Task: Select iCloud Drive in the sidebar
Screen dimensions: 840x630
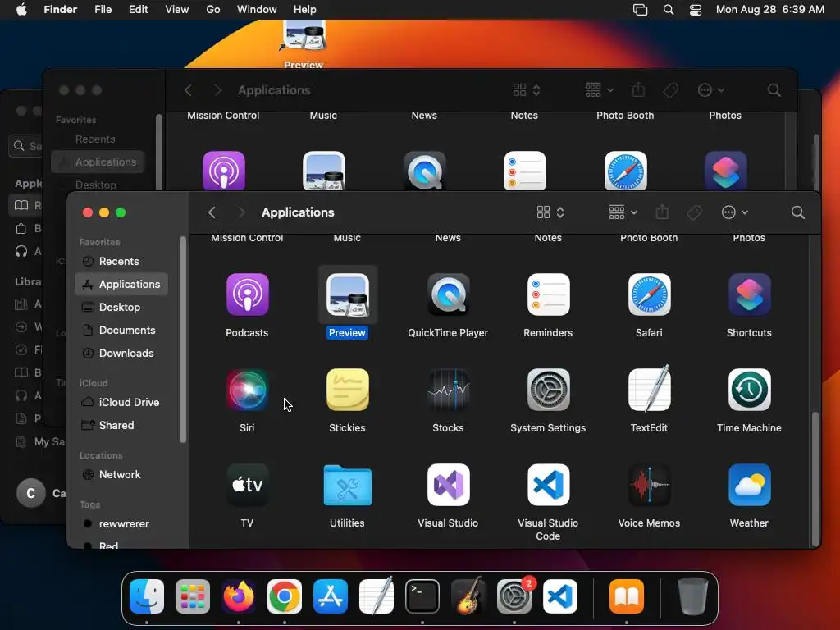Action: click(x=121, y=402)
